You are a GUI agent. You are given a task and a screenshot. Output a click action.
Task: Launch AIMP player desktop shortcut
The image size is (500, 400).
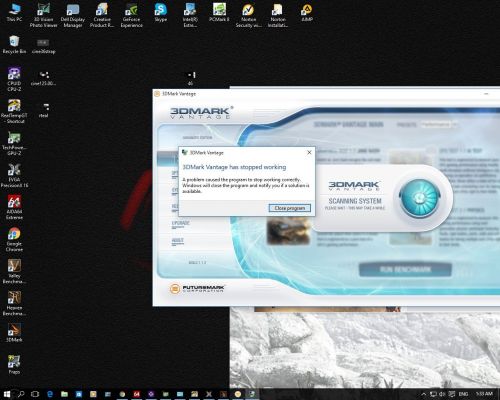[307, 13]
